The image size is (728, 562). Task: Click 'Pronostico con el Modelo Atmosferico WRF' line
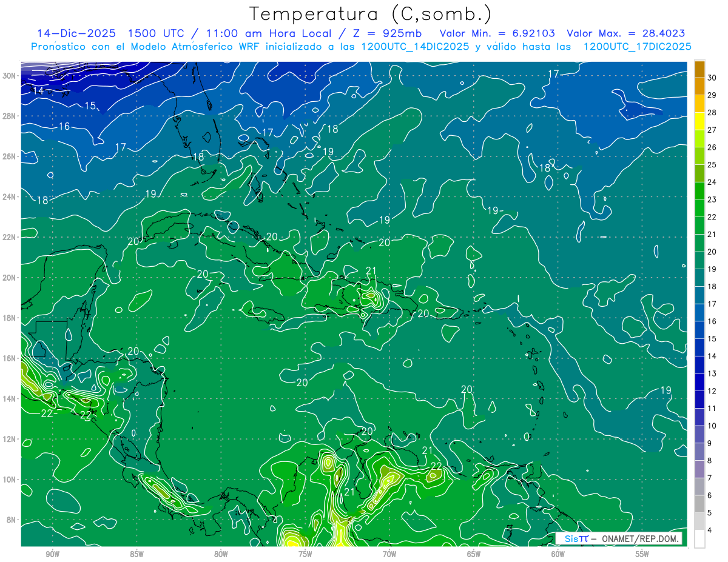361,47
